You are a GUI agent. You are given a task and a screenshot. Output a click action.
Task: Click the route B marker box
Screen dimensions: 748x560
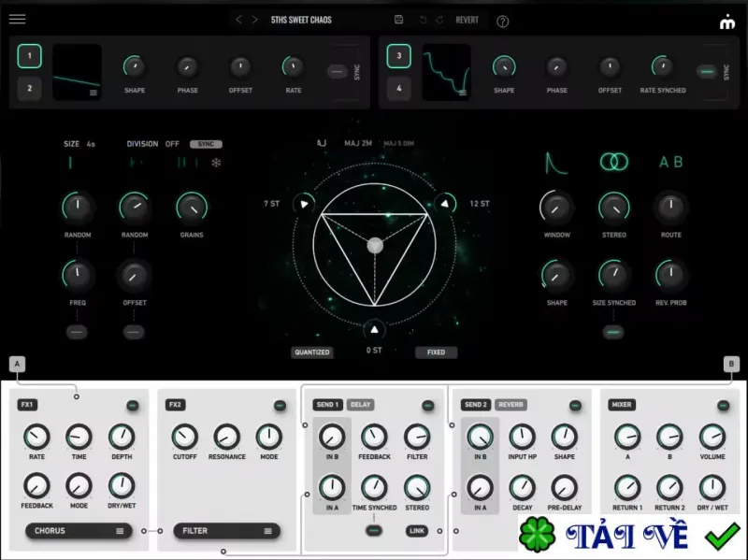(x=731, y=365)
